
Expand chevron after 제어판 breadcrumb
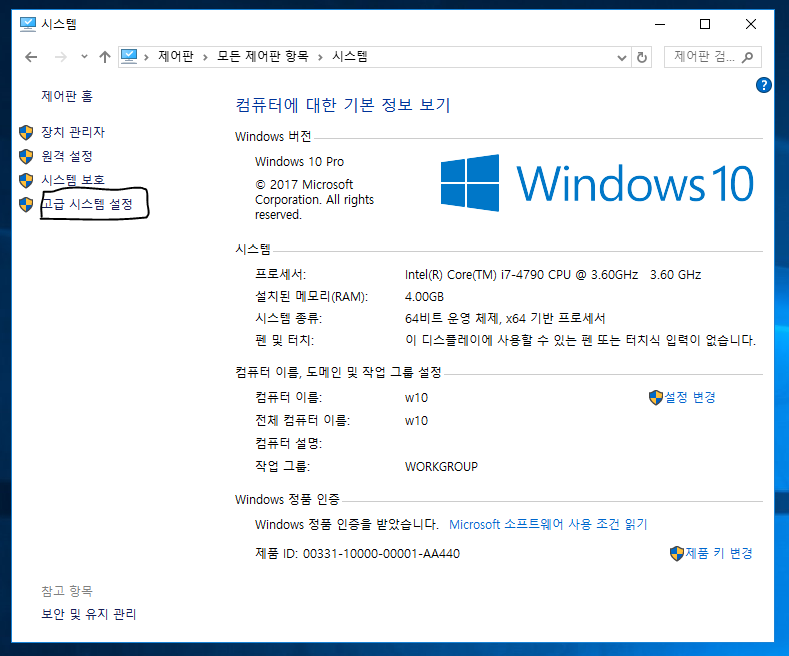(x=205, y=57)
